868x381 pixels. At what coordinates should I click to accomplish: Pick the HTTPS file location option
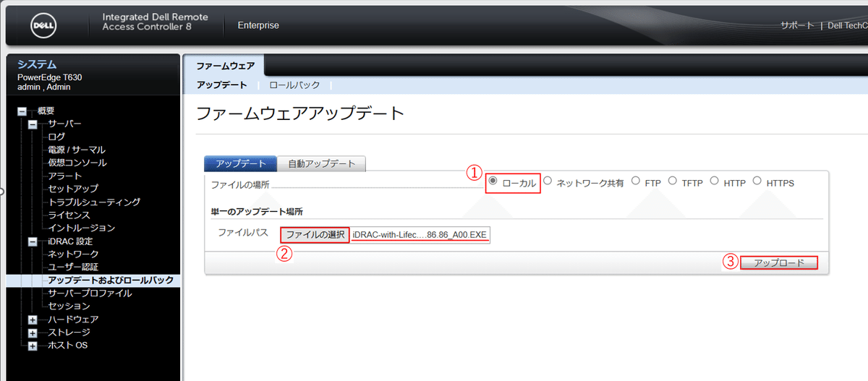[757, 181]
